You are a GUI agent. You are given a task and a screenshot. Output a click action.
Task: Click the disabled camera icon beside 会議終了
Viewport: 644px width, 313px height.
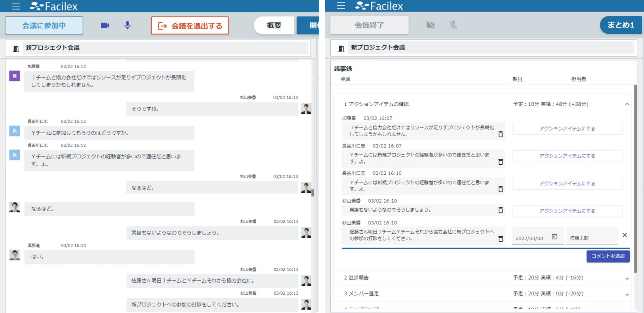430,25
